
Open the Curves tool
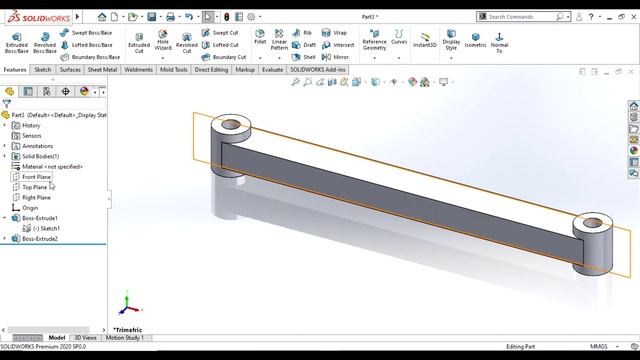[x=399, y=37]
